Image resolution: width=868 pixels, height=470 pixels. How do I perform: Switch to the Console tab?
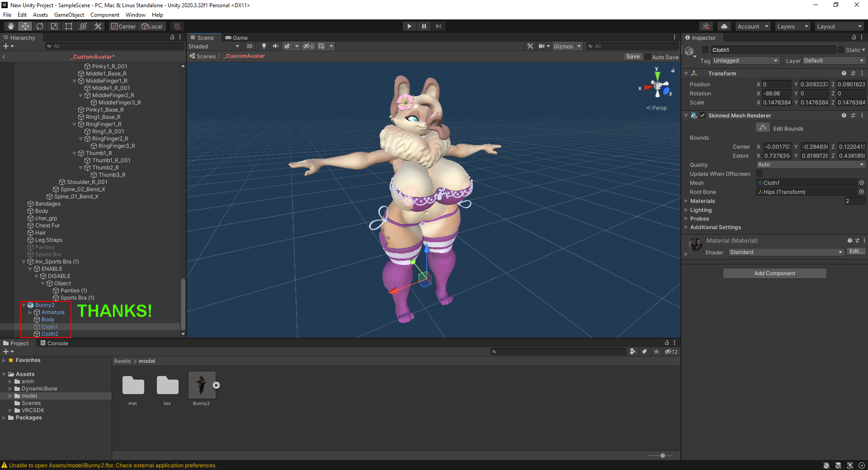pos(54,343)
